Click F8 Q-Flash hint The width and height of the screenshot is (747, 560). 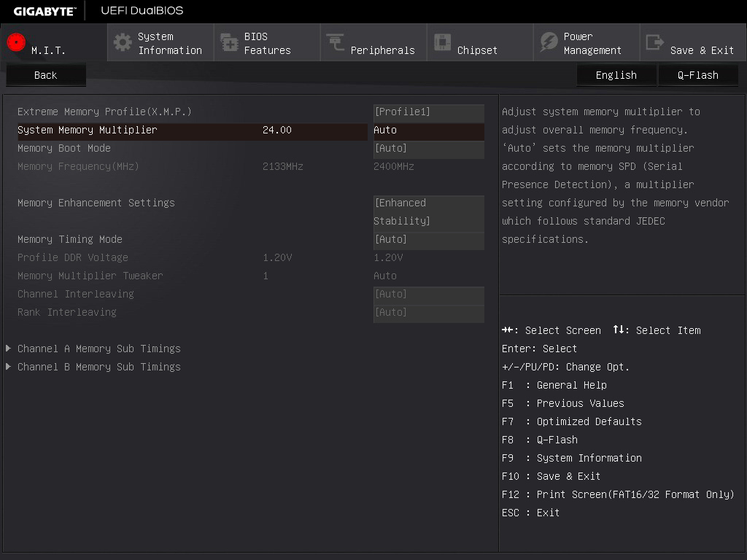(540, 440)
